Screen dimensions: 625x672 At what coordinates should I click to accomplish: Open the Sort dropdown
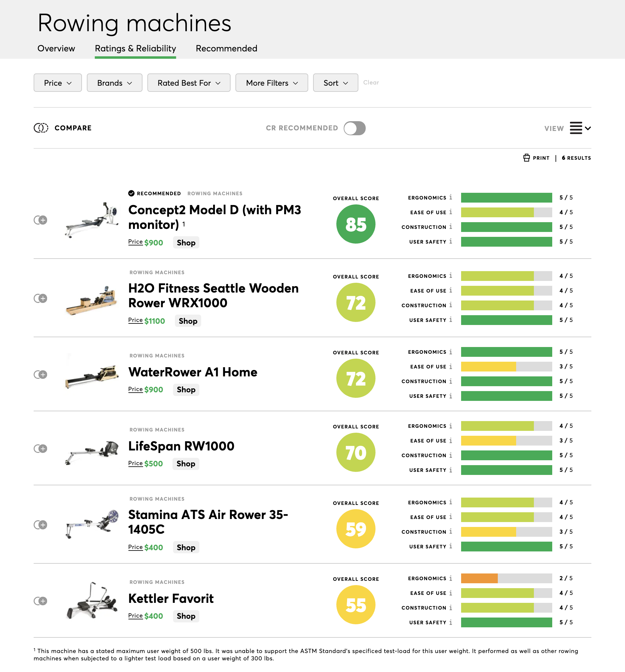click(x=335, y=83)
